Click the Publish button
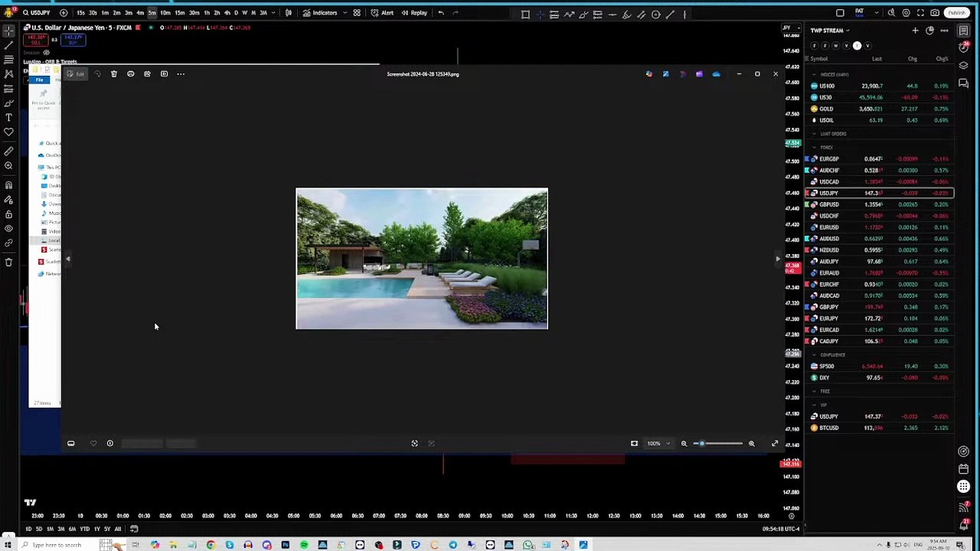 [956, 13]
